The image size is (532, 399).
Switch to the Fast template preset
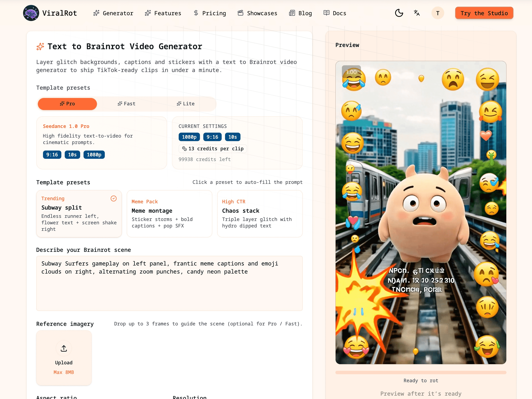(x=127, y=104)
